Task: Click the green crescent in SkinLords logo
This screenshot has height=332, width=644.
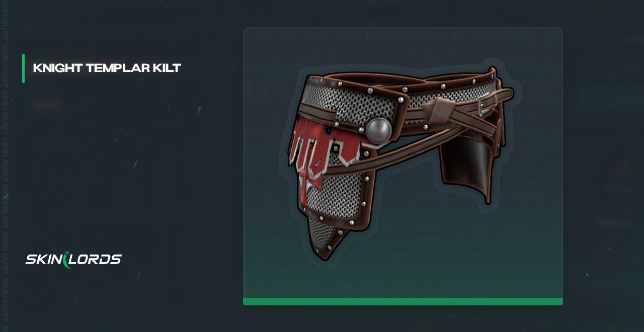Action: click(67, 260)
